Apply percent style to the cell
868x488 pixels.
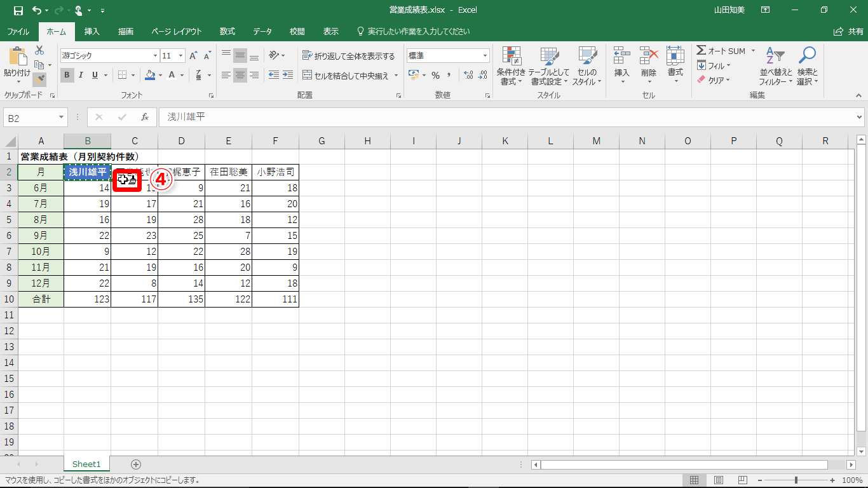pyautogui.click(x=435, y=75)
